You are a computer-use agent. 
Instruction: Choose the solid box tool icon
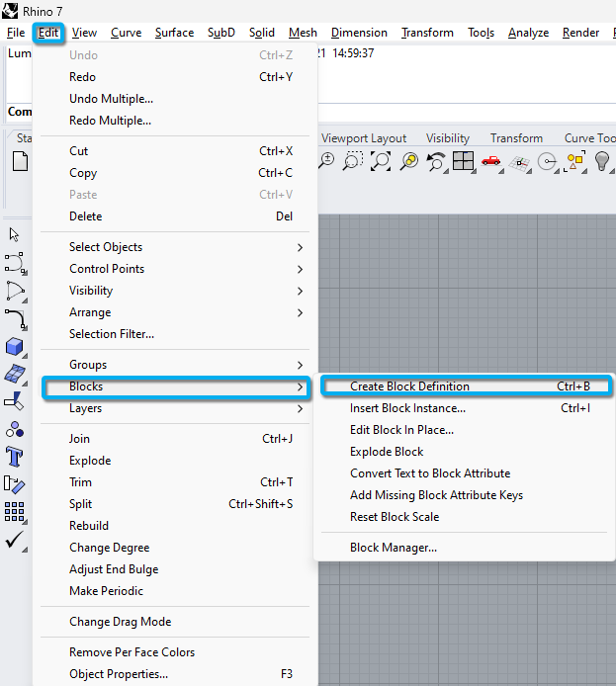15,346
